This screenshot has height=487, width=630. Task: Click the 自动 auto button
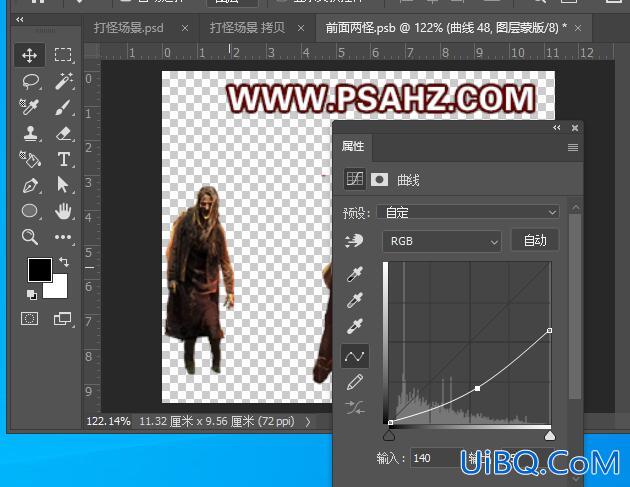(x=535, y=240)
